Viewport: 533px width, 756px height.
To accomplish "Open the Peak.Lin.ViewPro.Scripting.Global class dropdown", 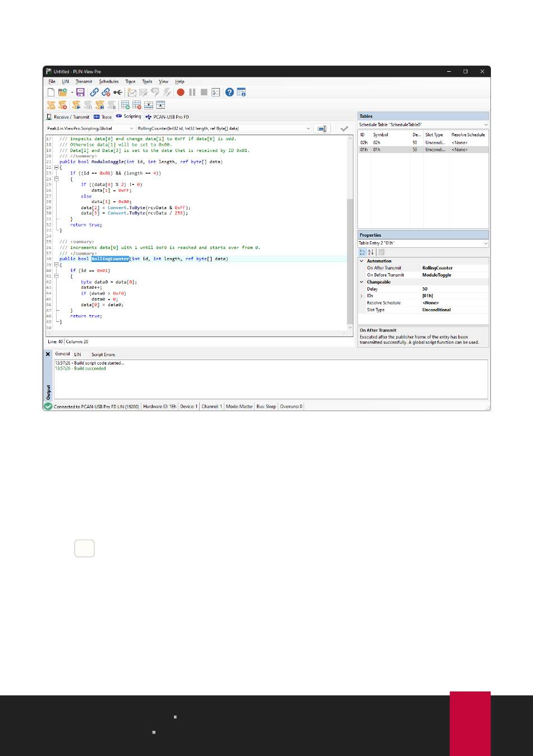I will [90, 128].
